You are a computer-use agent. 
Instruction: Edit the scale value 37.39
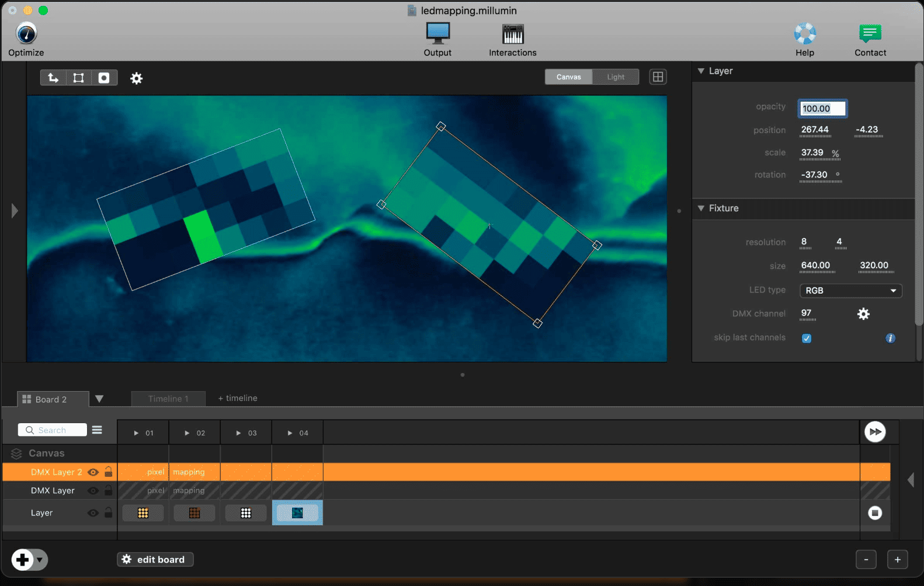(812, 152)
